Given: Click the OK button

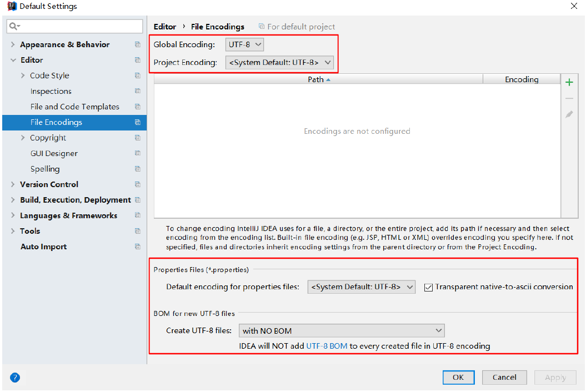Looking at the screenshot, I should point(459,378).
